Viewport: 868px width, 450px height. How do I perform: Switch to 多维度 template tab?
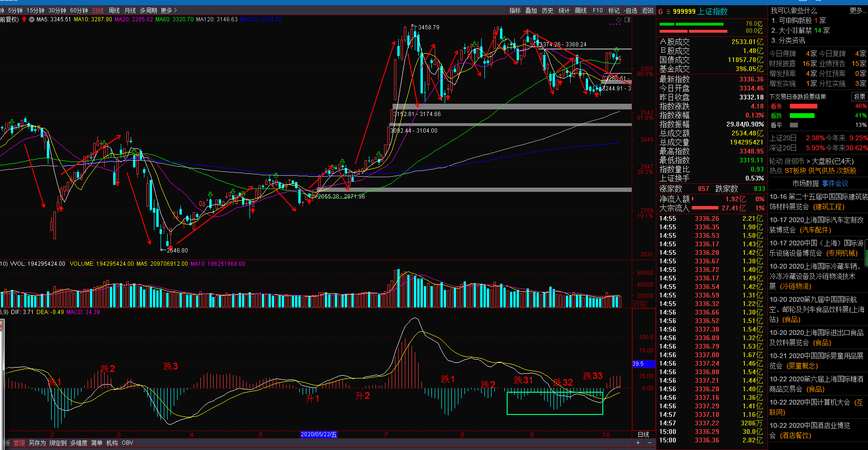(79, 443)
